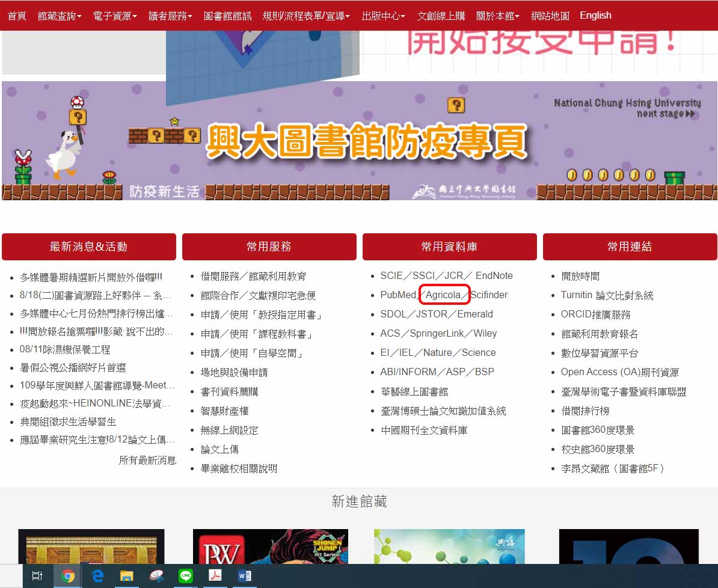This screenshot has height=588, width=718.
Task: Select 文創線上購 in the navigation bar
Action: pos(441,16)
